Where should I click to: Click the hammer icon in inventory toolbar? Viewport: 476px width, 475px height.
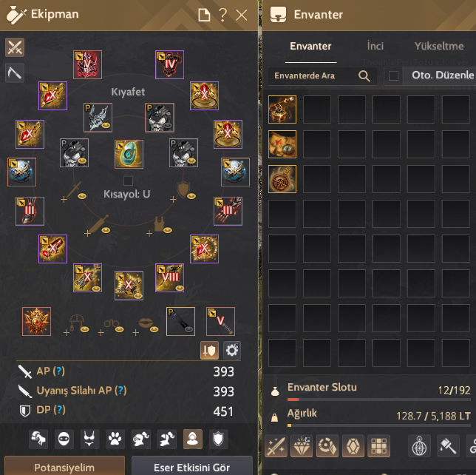(x=447, y=446)
